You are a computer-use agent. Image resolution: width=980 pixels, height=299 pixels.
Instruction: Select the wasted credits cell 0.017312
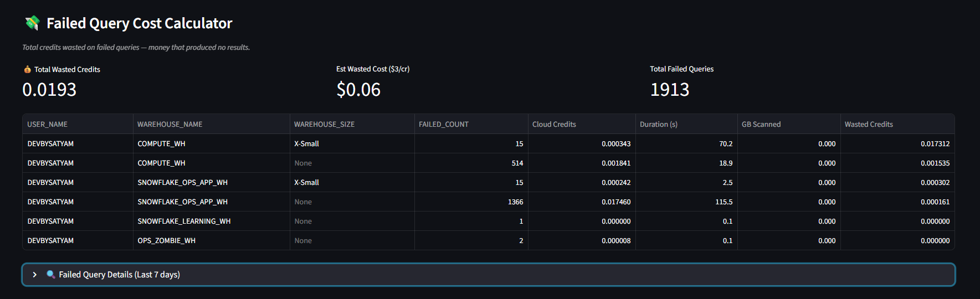tap(935, 143)
